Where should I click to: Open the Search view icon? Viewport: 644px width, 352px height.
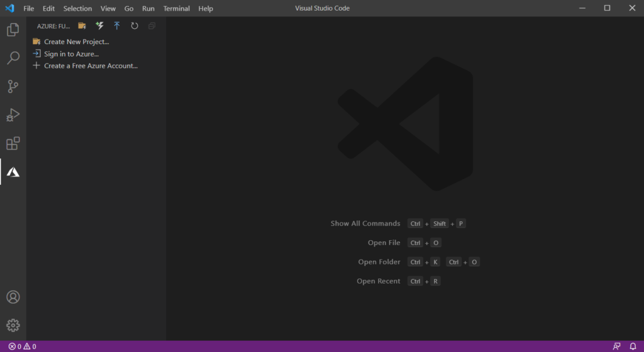coord(13,58)
